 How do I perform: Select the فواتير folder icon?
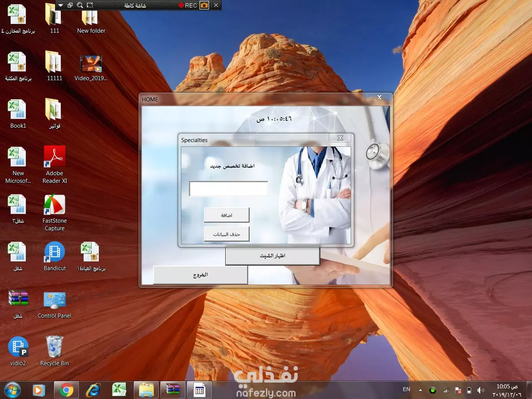tap(55, 114)
